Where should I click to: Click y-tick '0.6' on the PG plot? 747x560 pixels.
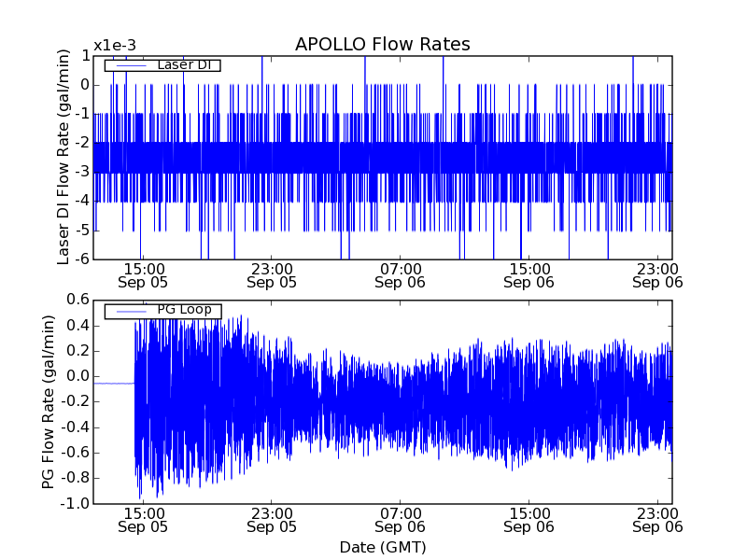click(x=78, y=300)
